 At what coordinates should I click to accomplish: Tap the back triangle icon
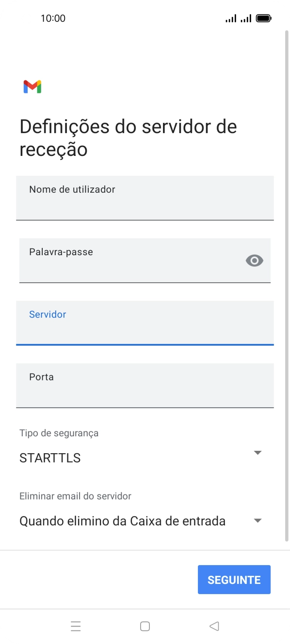tap(214, 626)
